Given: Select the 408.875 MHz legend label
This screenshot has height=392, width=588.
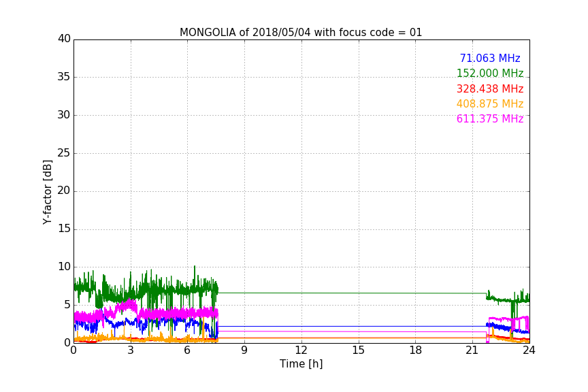Looking at the screenshot, I should [x=490, y=103].
